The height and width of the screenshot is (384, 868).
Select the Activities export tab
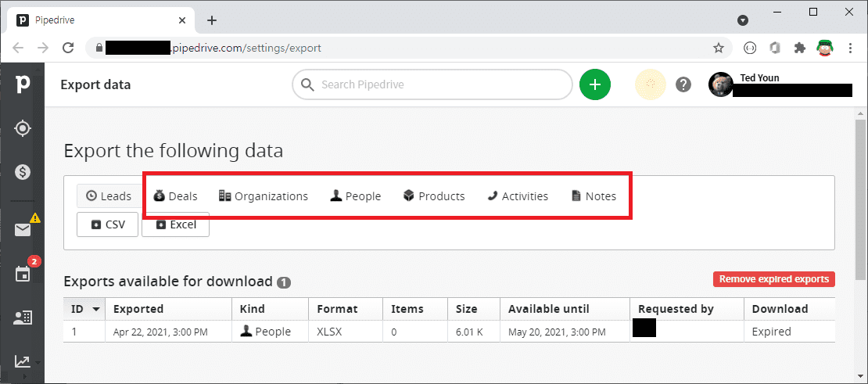click(x=518, y=196)
